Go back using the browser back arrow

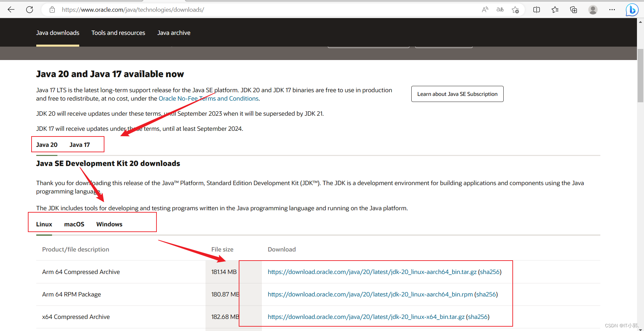coord(11,10)
